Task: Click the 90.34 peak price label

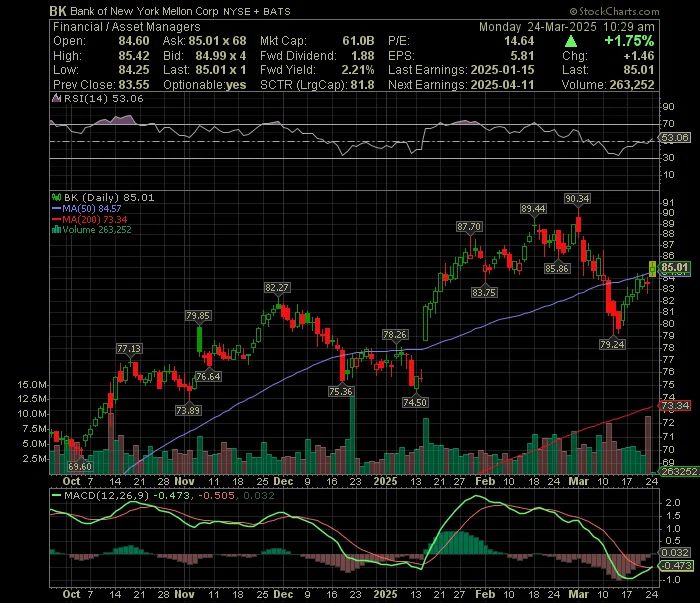Action: pos(577,199)
